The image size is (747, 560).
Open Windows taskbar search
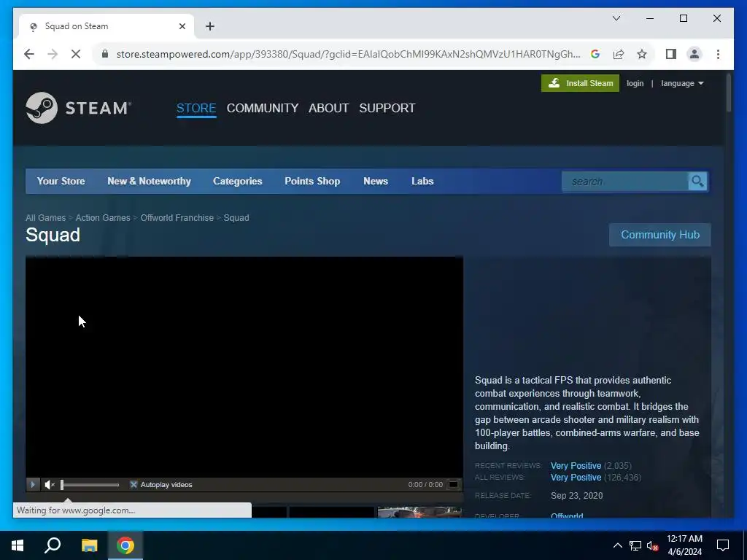pos(53,545)
